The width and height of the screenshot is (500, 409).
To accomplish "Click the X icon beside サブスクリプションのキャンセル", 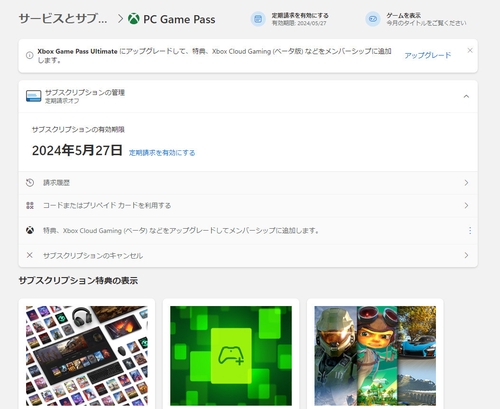I will tap(30, 255).
